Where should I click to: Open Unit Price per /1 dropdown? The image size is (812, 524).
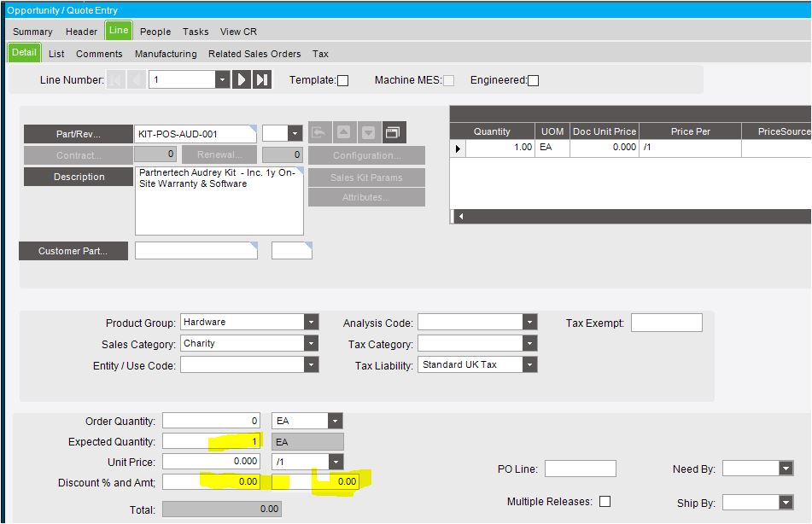coord(336,462)
